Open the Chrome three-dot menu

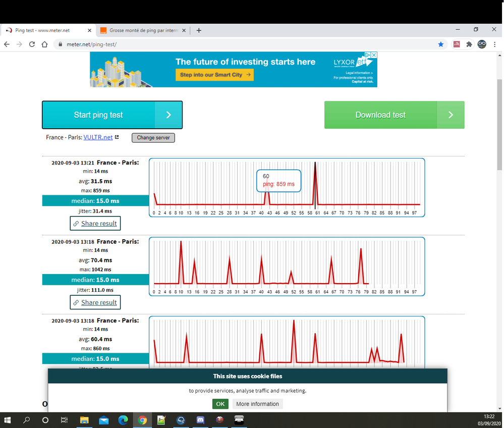pos(495,44)
